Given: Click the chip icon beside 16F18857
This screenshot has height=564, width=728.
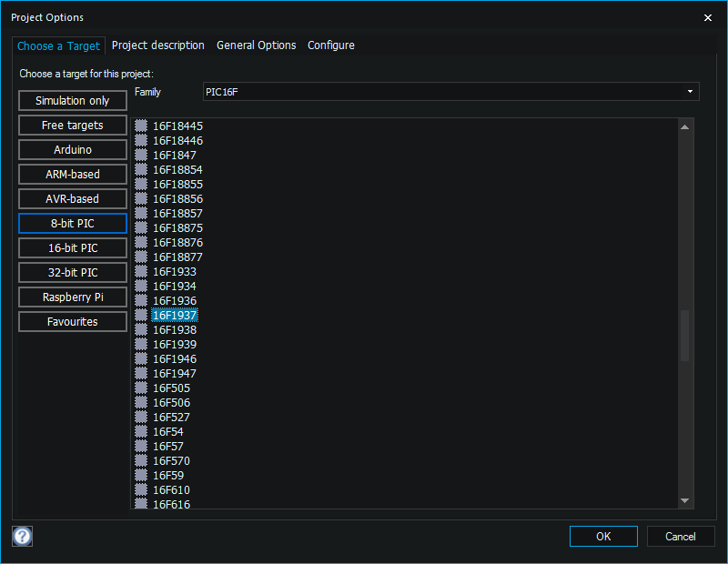Looking at the screenshot, I should click(x=141, y=213).
